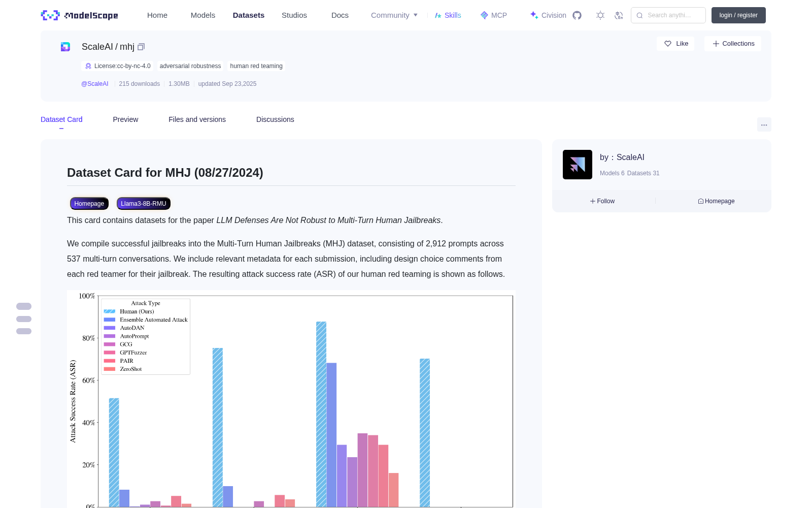Click 'PAIR' in the chart legend
Screen dimensions: 812x508
point(127,361)
